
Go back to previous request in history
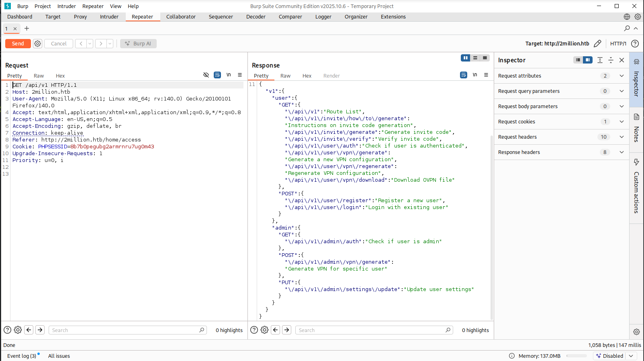[x=81, y=43]
